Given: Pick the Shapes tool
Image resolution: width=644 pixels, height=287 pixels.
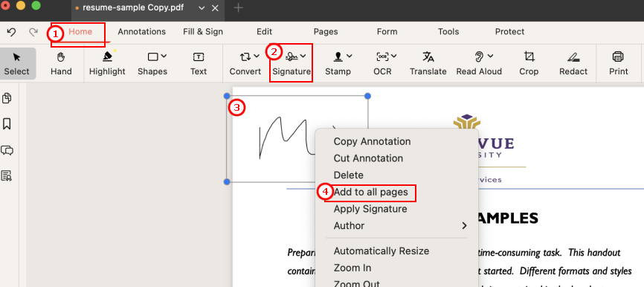Looking at the screenshot, I should coord(152,64).
